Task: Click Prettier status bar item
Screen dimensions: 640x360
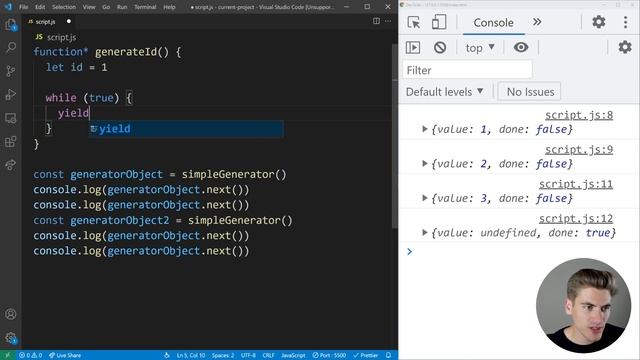Action: pos(365,355)
